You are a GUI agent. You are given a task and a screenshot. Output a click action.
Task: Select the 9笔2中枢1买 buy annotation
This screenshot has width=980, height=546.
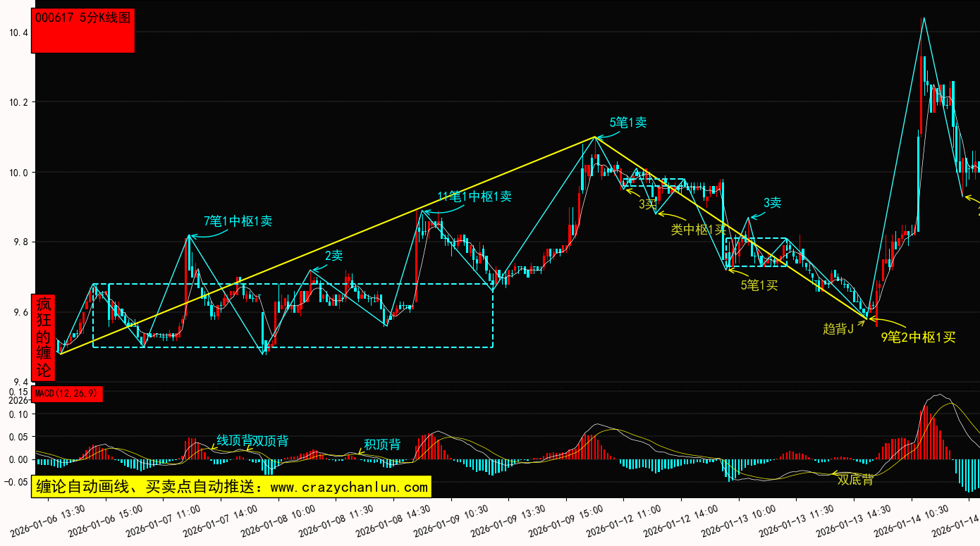point(918,337)
